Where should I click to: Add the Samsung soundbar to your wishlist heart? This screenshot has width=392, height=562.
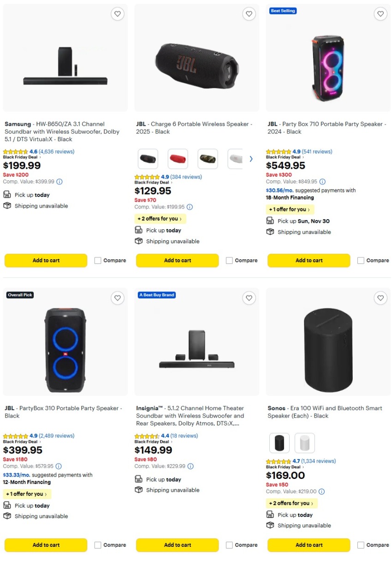point(117,14)
